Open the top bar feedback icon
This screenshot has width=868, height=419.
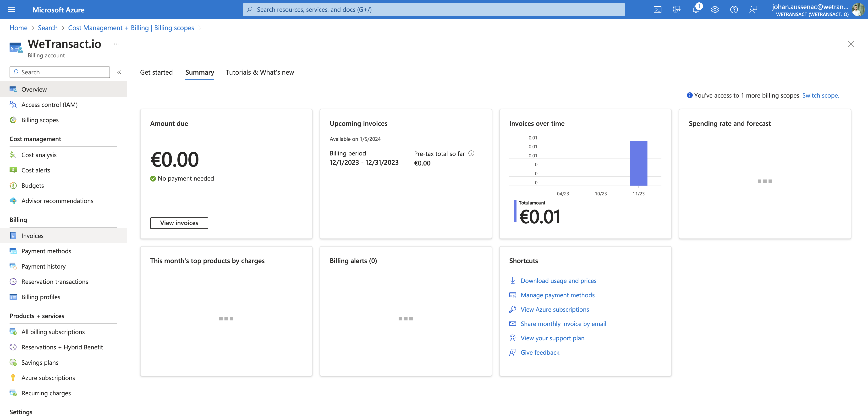point(753,9)
